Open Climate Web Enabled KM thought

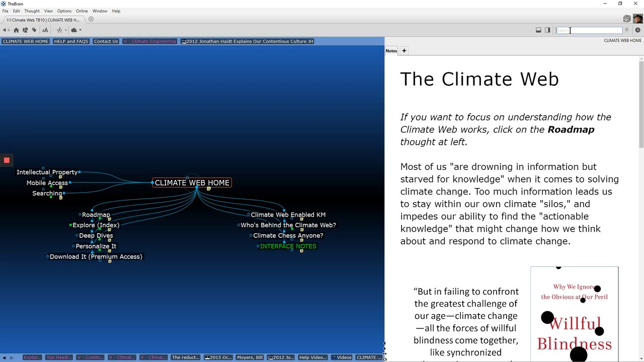pyautogui.click(x=288, y=215)
